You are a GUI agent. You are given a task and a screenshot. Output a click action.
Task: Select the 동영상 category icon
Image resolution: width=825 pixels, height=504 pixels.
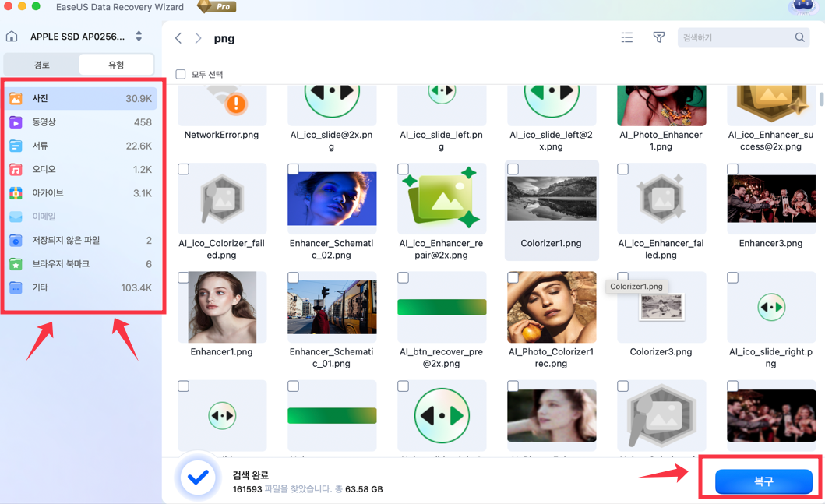point(16,122)
